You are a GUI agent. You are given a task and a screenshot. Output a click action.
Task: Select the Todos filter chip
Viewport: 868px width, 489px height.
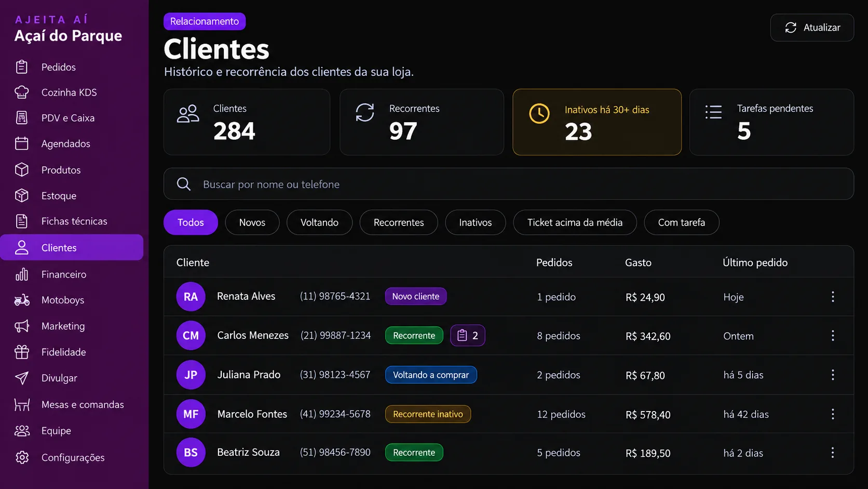coord(191,222)
